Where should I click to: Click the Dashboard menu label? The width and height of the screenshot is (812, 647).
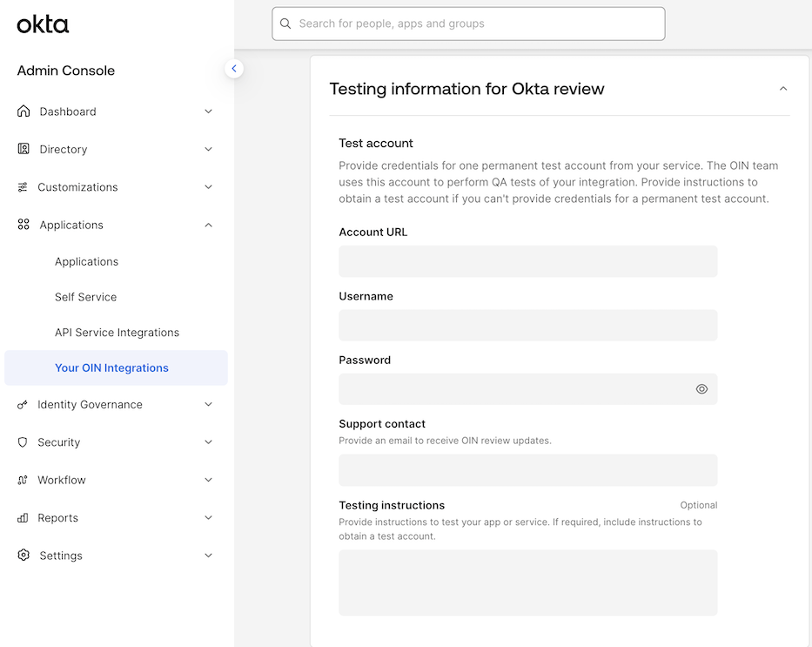[68, 111]
